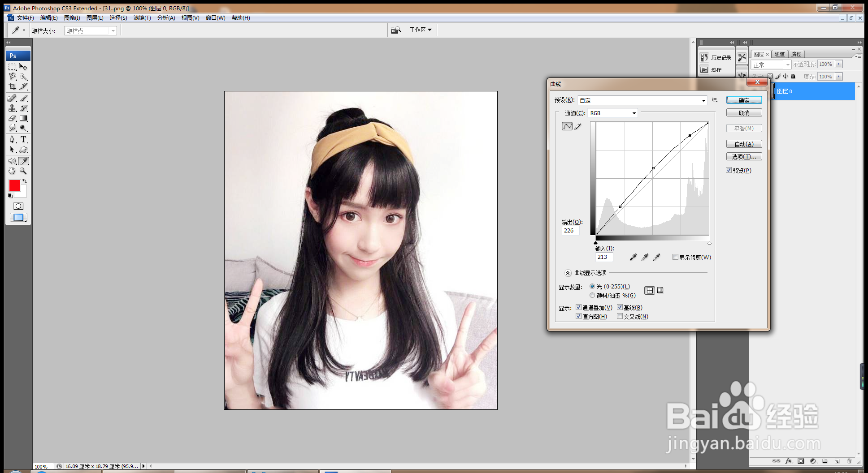
Task: Select the History Brush tool
Action: click(x=24, y=108)
